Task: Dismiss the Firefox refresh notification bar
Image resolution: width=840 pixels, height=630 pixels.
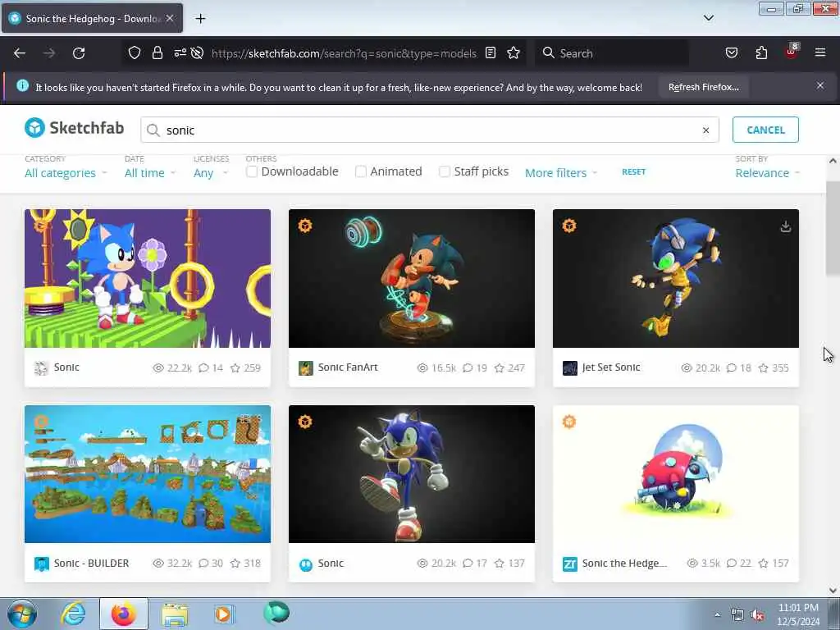Action: (820, 85)
